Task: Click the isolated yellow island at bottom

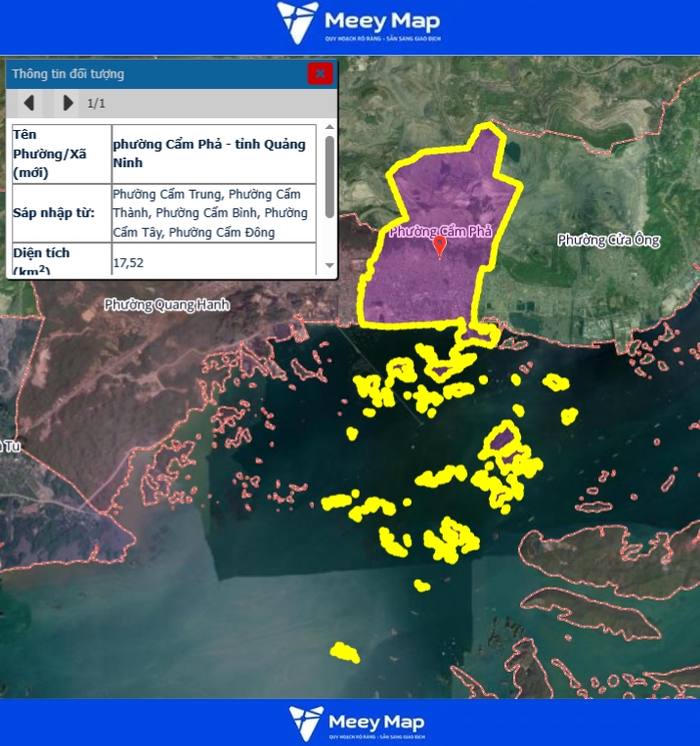Action: click(x=343, y=651)
